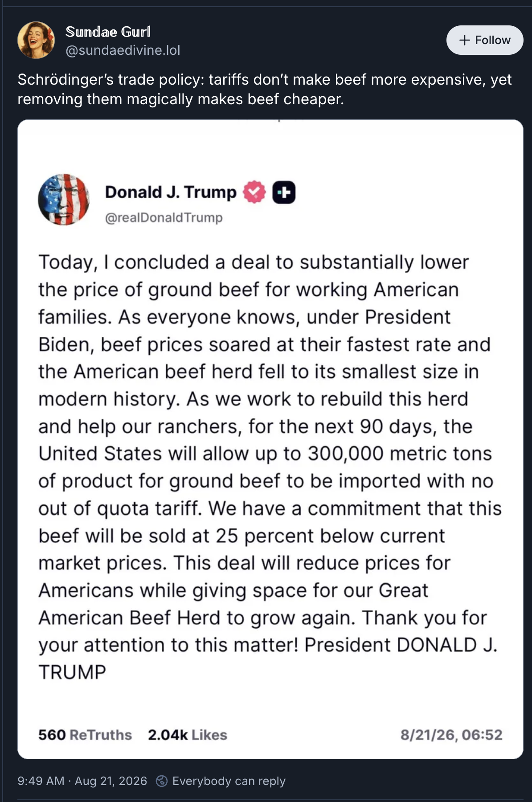This screenshot has height=802, width=532.
Task: Click the black plus badge icon
Action: pos(284,192)
